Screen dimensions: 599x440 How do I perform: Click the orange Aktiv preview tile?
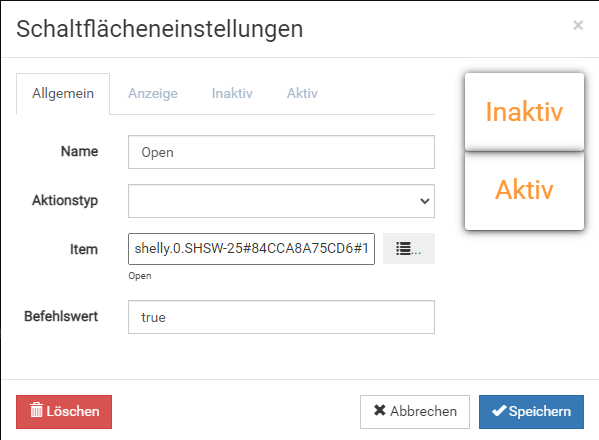tap(524, 191)
